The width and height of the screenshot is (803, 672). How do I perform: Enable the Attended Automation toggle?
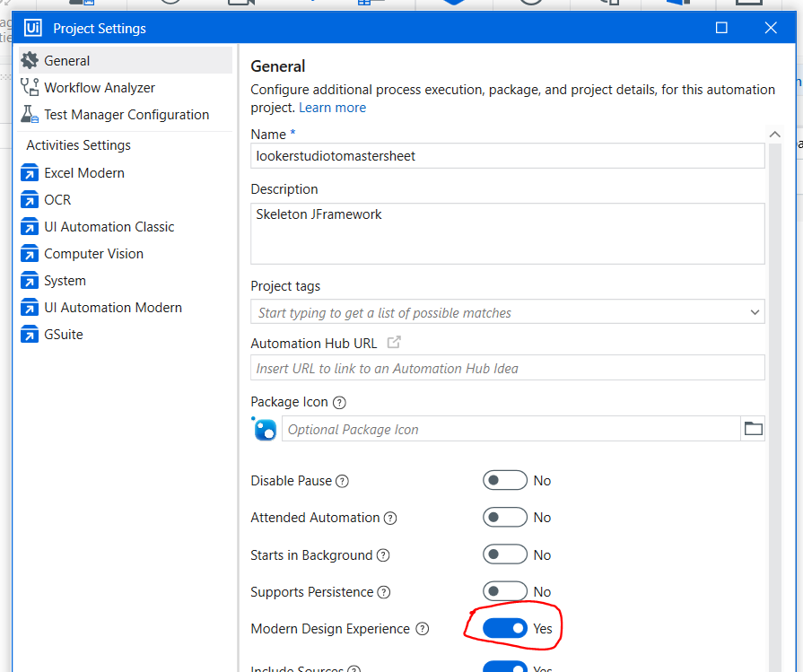point(505,518)
